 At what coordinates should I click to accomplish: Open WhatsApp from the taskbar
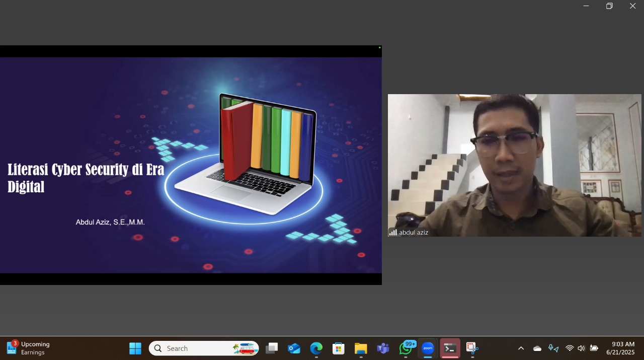pyautogui.click(x=406, y=348)
